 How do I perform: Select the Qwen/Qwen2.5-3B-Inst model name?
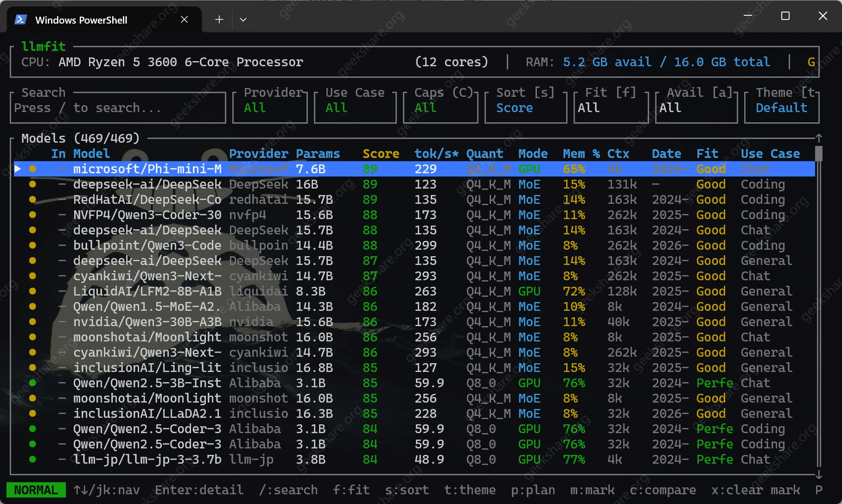(147, 383)
